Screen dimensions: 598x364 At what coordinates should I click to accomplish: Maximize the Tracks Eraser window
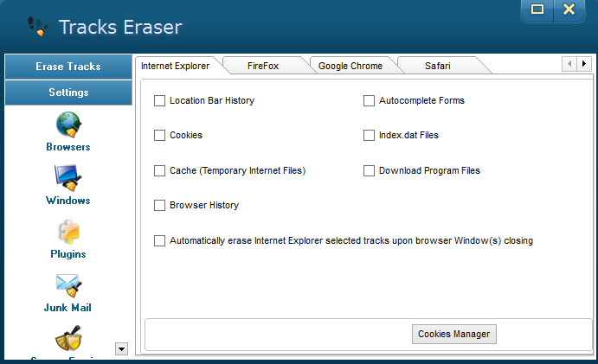(537, 10)
